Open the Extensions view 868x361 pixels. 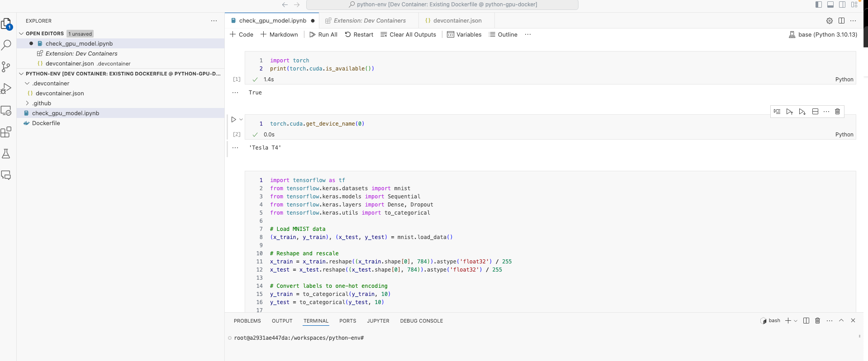point(6,132)
